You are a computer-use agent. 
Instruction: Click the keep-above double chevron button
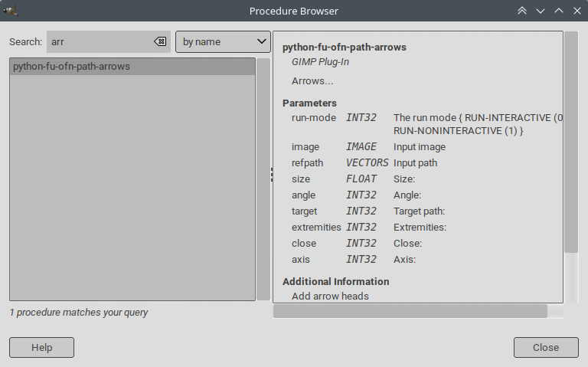click(522, 11)
